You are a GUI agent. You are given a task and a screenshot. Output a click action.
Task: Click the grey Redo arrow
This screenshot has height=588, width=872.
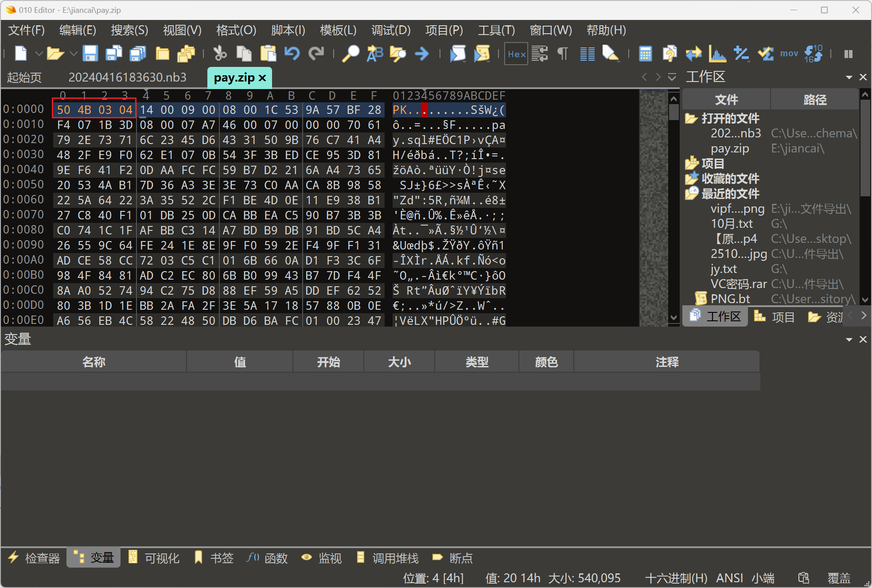tap(316, 54)
